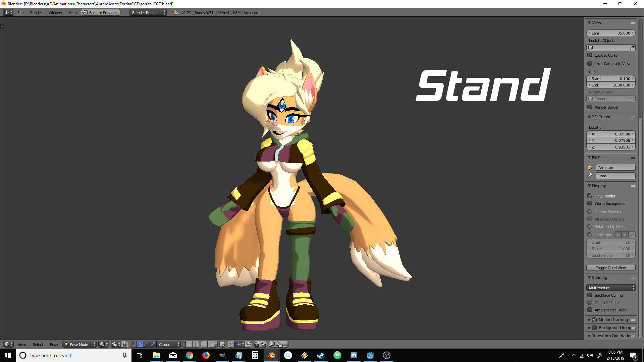
Task: Open the Help menu
Action: [72, 12]
